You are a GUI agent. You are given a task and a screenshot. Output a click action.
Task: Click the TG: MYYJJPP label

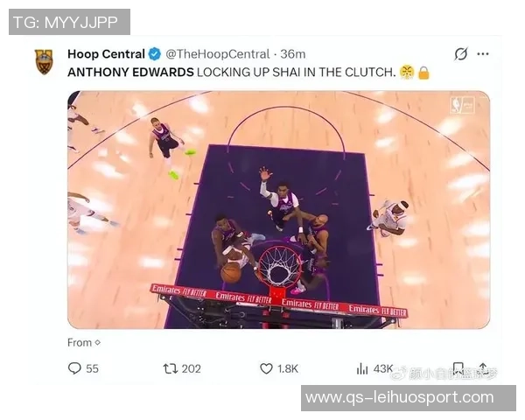(x=66, y=23)
